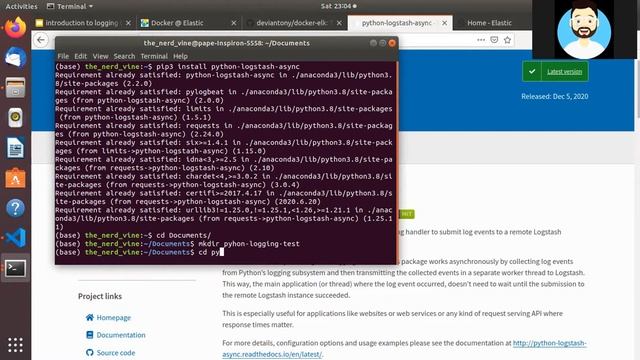The height and width of the screenshot is (360, 640).
Task: Open the Terminal menu in menubar
Action: click(154, 56)
